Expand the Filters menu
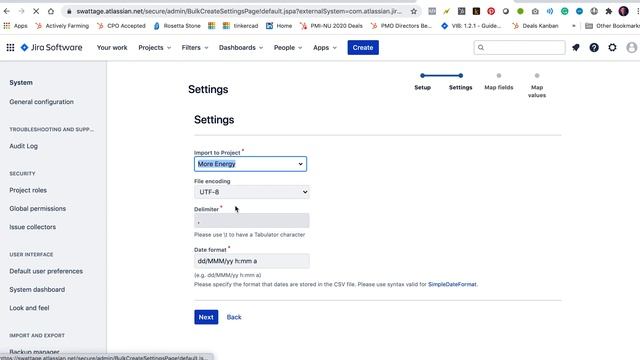 click(x=195, y=48)
